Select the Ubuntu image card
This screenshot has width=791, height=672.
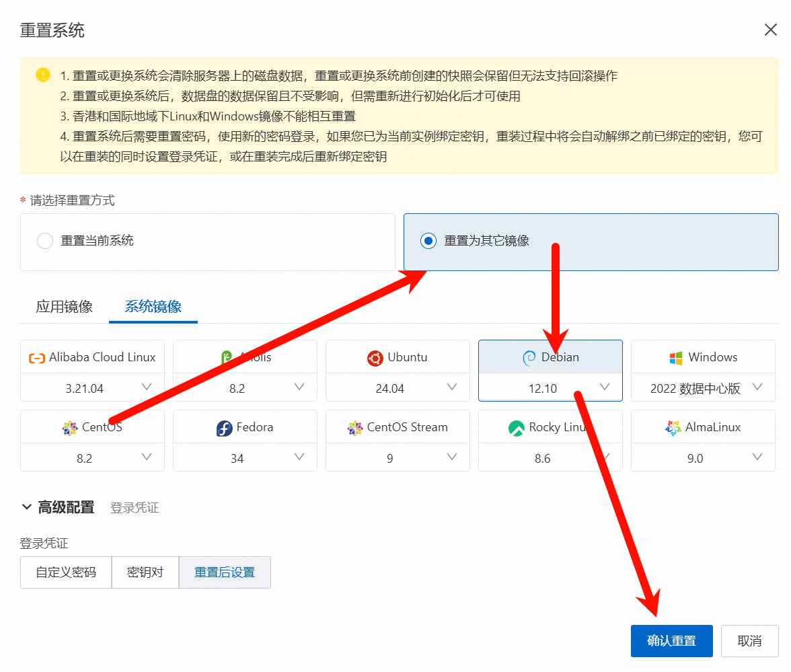click(x=398, y=357)
